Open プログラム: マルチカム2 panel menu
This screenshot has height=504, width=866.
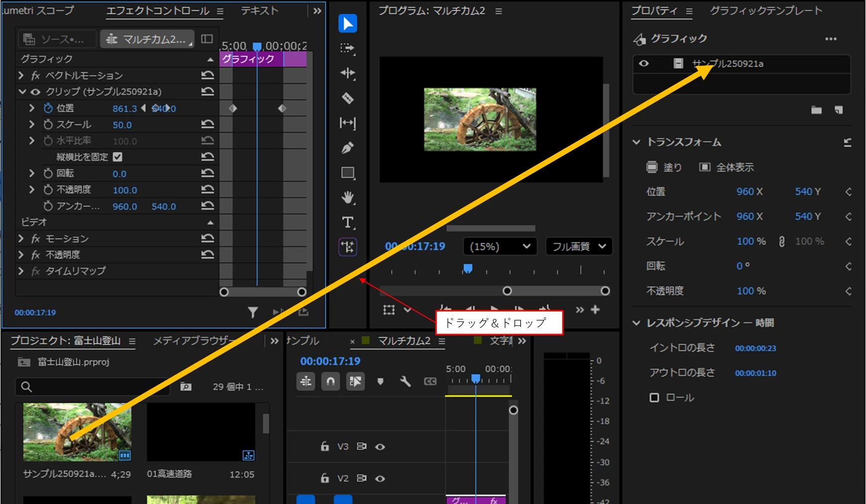(x=498, y=11)
